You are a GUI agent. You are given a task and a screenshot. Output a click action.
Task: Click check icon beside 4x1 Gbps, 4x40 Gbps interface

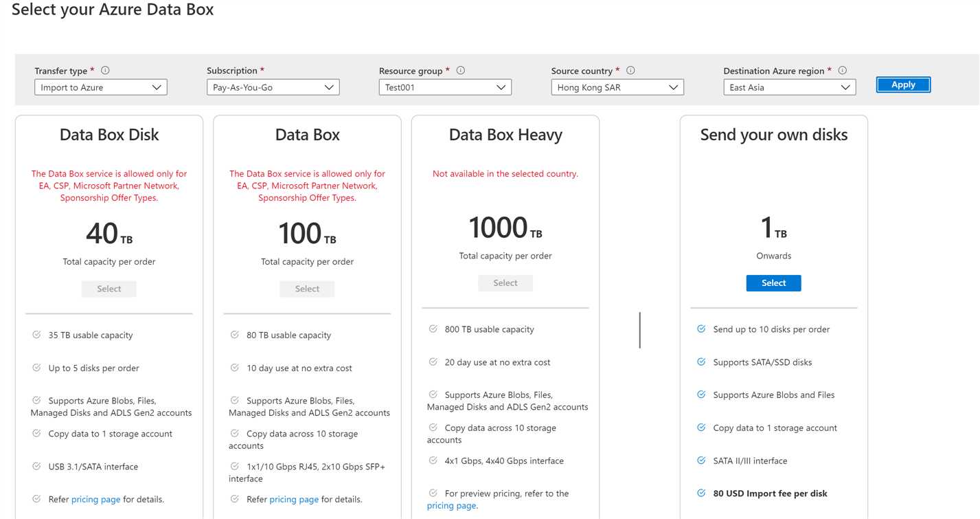pos(433,461)
